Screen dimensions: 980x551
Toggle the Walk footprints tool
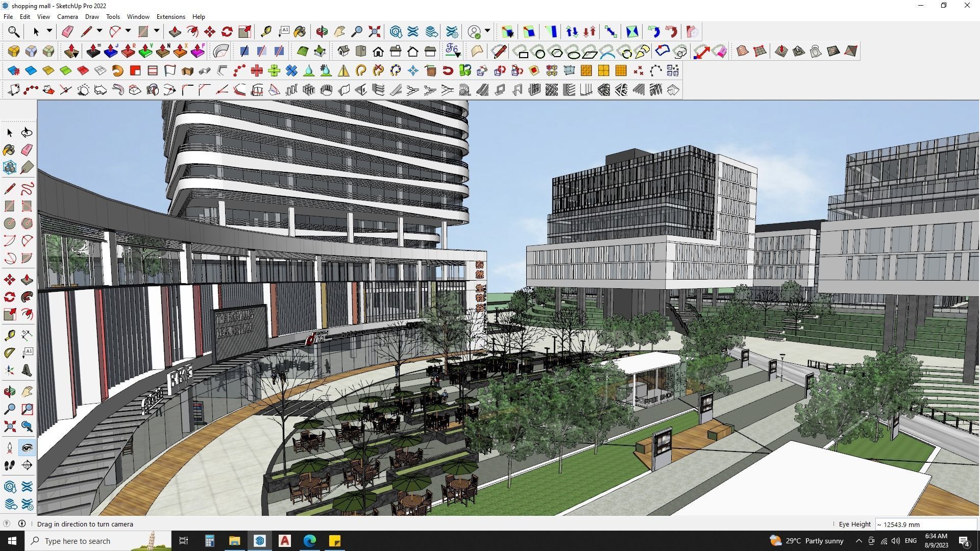[x=10, y=465]
